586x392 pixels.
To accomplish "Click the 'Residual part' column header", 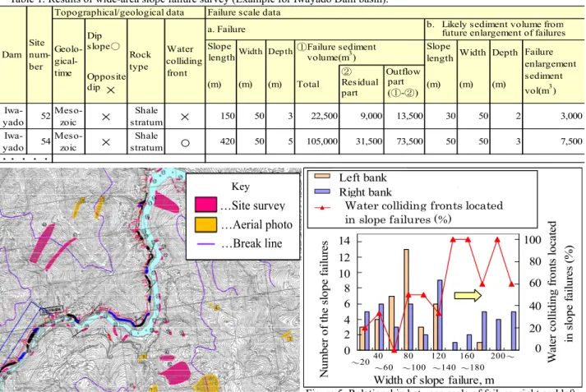I will pos(360,82).
